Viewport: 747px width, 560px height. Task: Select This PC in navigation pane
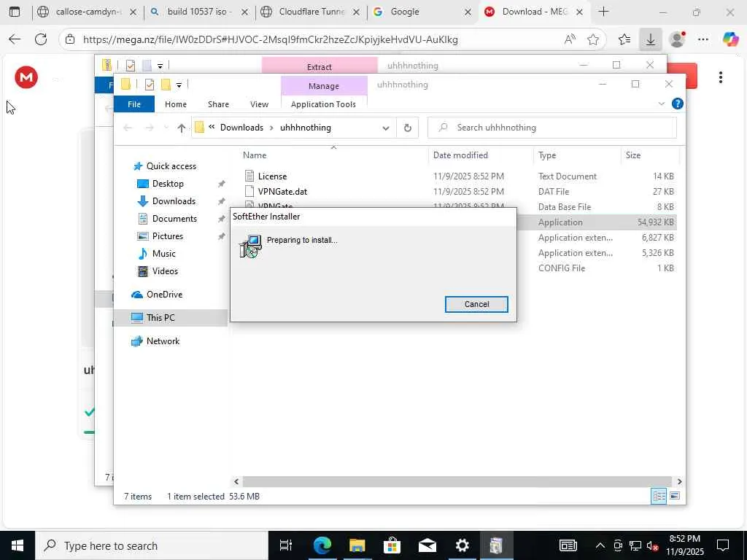[160, 318]
